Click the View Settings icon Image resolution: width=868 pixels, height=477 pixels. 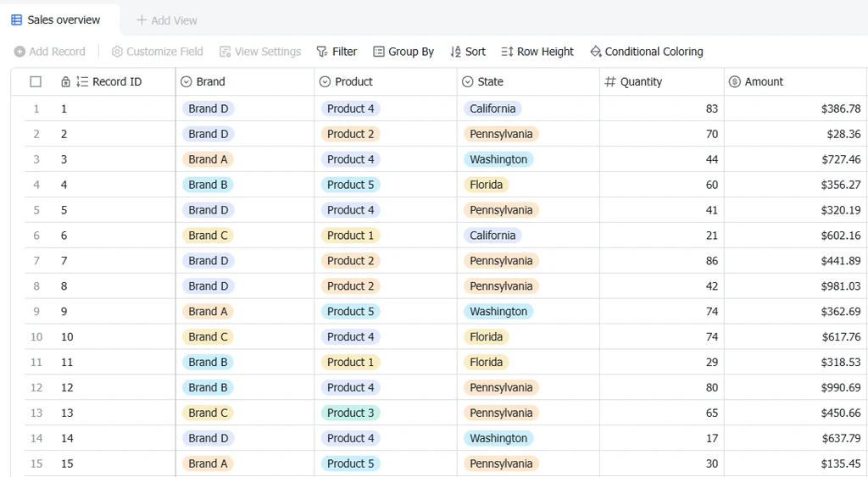(x=225, y=52)
